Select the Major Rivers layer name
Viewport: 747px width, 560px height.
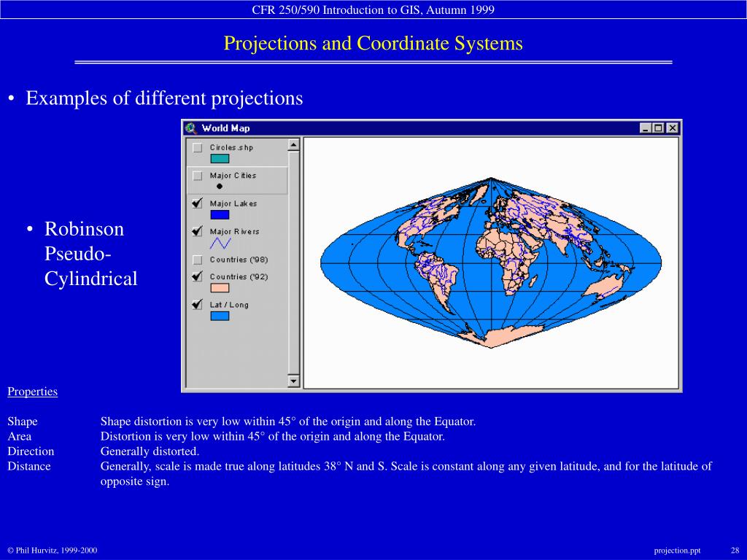pos(235,232)
